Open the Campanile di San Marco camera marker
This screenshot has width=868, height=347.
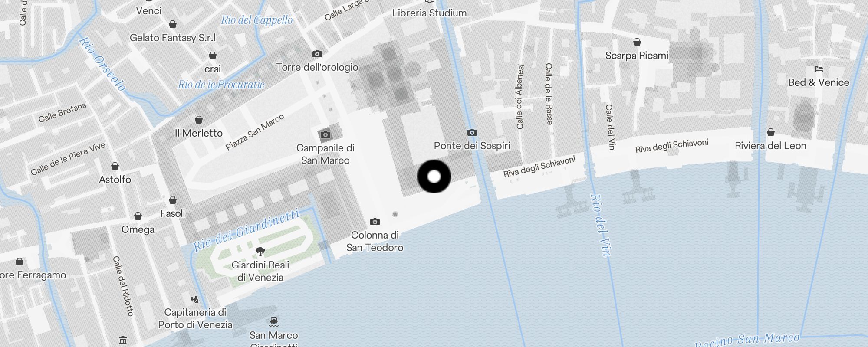[325, 134]
